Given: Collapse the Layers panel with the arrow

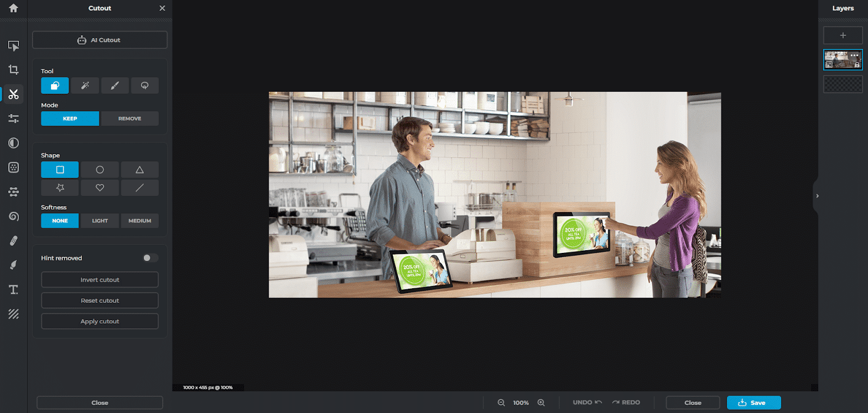Looking at the screenshot, I should 817,196.
